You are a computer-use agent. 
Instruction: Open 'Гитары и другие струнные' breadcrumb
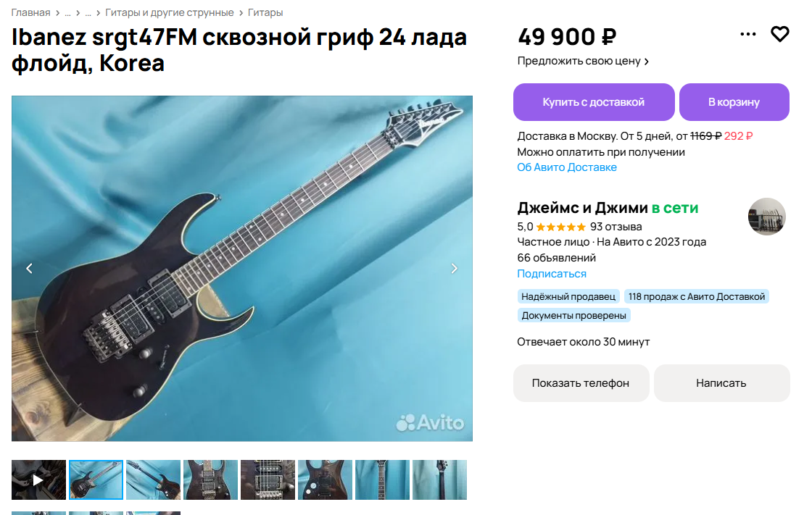point(170,12)
